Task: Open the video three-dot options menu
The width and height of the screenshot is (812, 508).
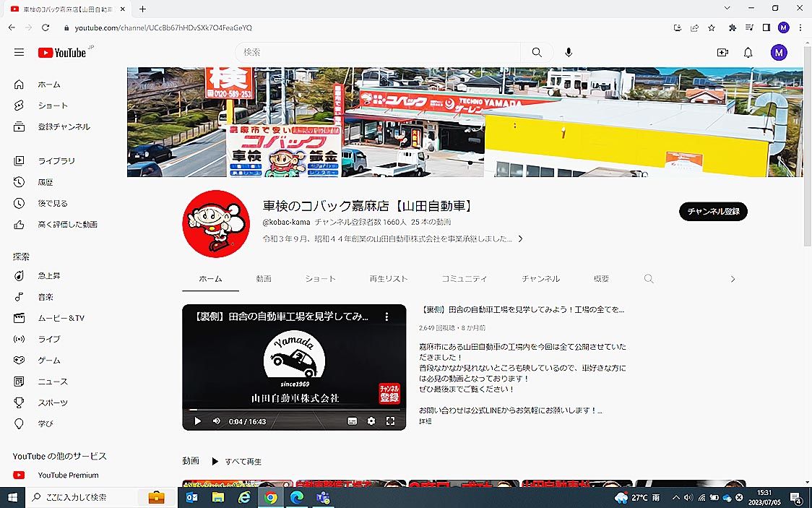Action: pos(386,317)
